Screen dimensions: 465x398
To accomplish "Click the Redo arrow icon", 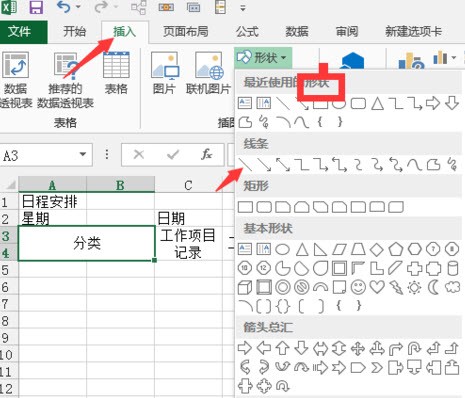I will [101, 7].
